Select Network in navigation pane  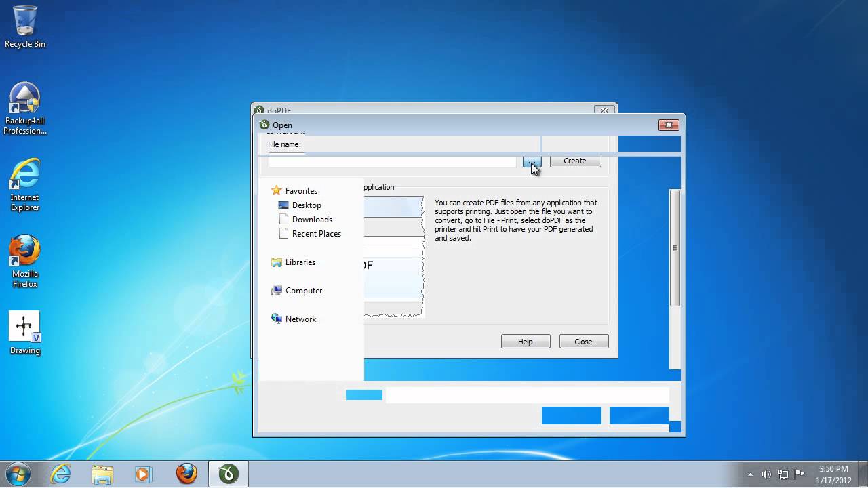(x=294, y=319)
